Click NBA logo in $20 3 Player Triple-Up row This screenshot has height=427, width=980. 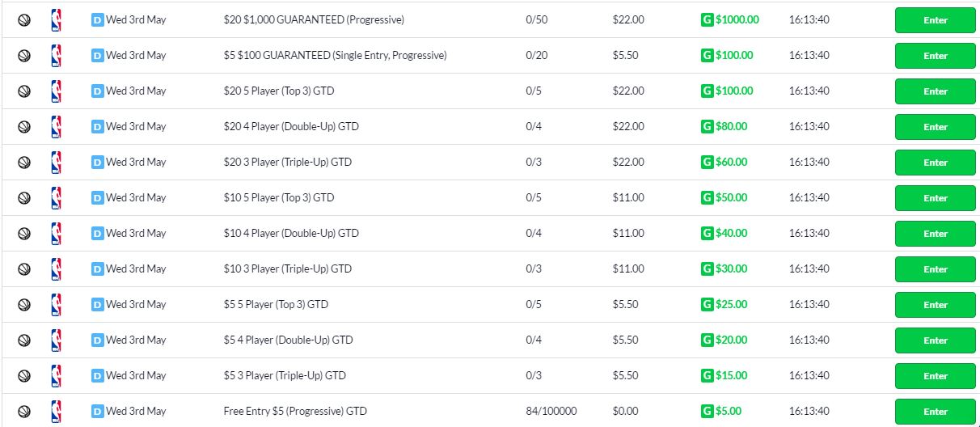[x=56, y=163]
